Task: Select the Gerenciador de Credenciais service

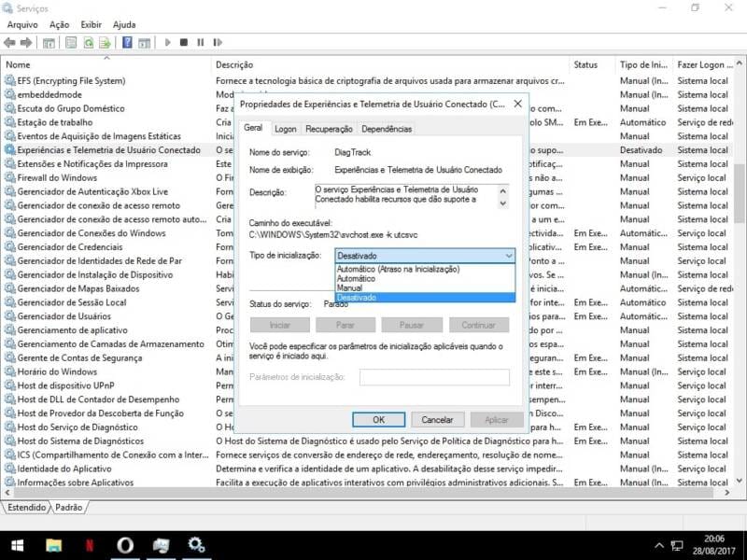Action: [70, 247]
